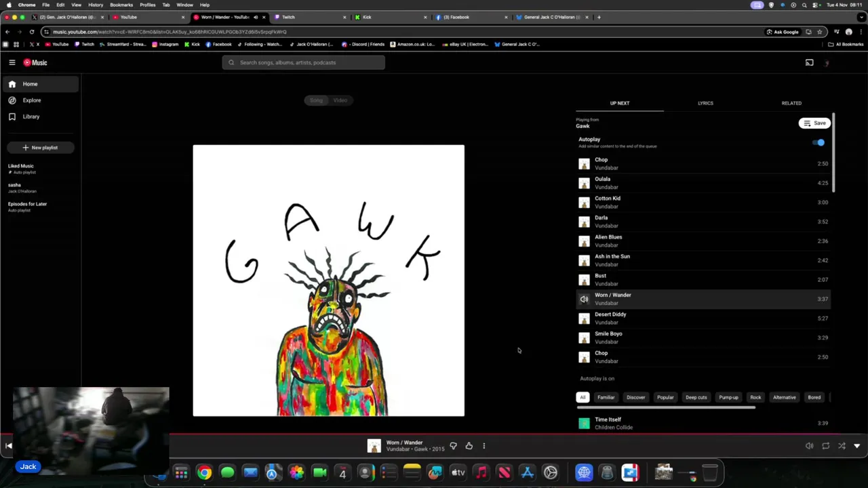Play Oulala from the queue

coord(703,183)
